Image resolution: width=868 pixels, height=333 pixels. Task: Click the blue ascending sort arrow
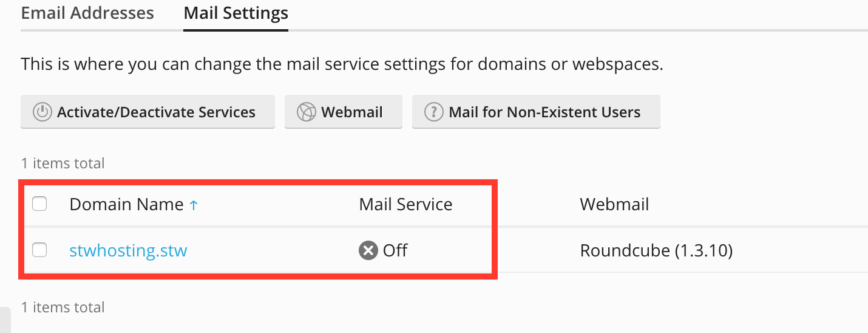194,205
